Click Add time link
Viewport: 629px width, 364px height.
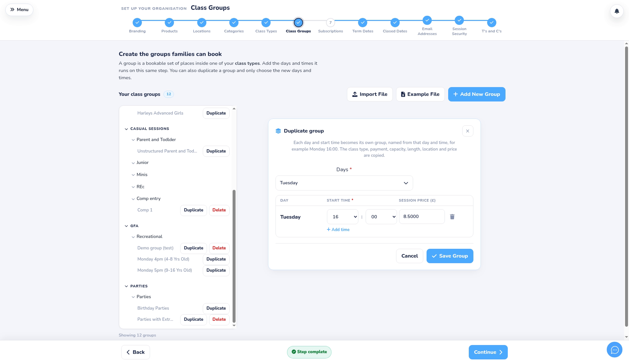tap(338, 230)
